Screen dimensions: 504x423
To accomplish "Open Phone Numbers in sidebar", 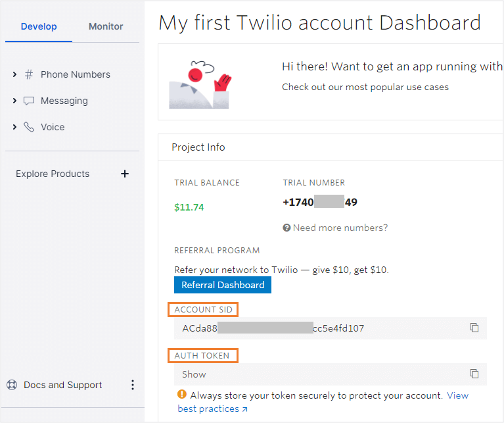I will (x=75, y=74).
